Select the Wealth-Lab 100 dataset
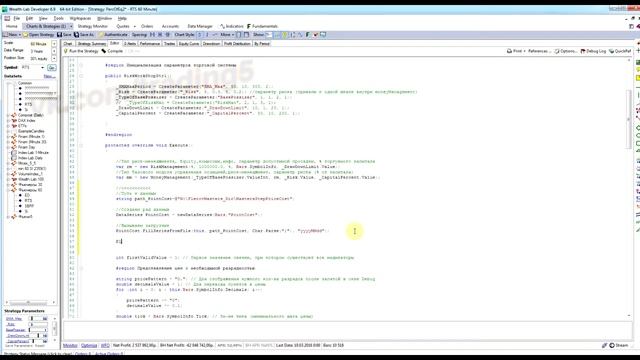This screenshot has height=360, width=640. pos(31,179)
